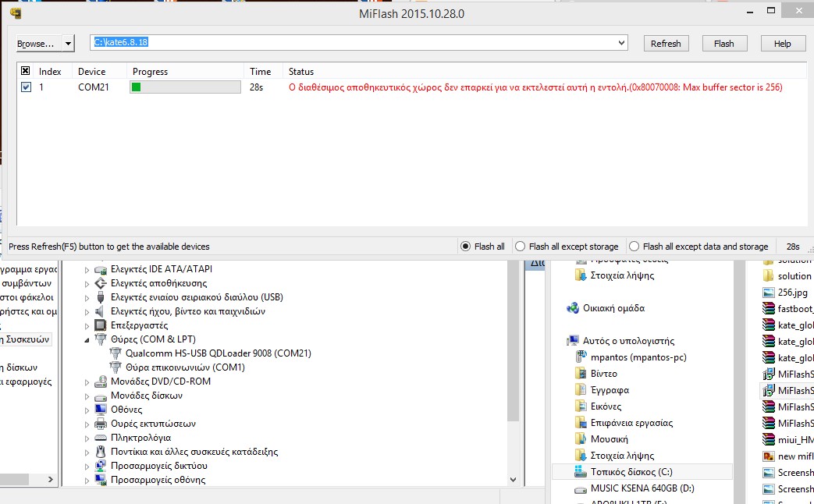Open the Μουσική folder icon
This screenshot has width=814, height=504.
[581, 439]
